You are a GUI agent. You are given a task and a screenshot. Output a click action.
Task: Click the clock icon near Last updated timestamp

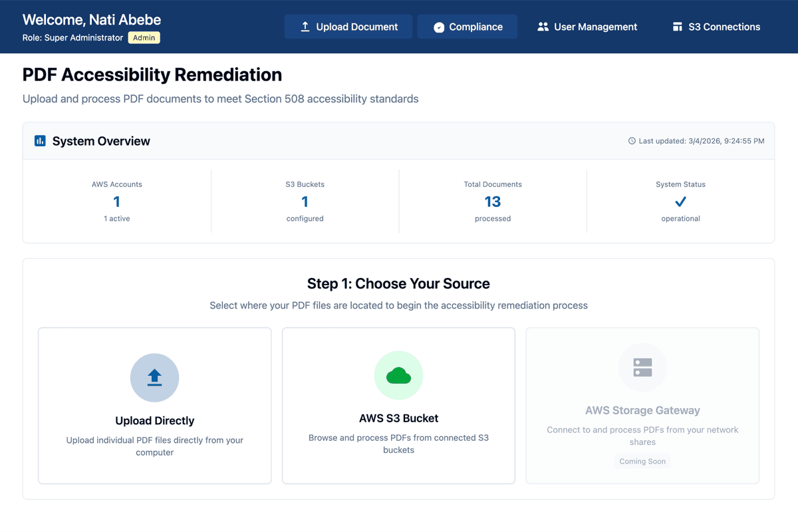(631, 140)
